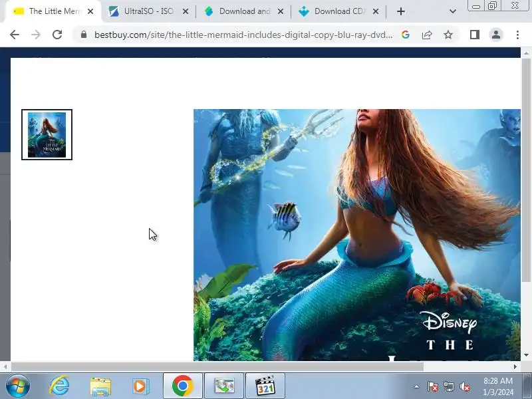Screen dimensions: 532x399
Task: Click the forward navigation arrow
Action: click(x=36, y=35)
